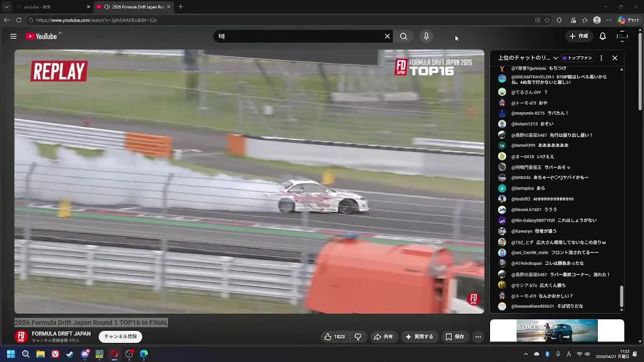Click chat author @barrepica
Screen dimensions: 644x362
click(522, 188)
